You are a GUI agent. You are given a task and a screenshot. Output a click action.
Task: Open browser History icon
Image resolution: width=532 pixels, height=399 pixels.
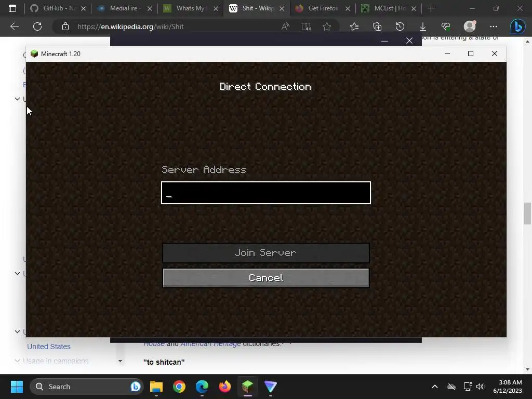pos(400,26)
